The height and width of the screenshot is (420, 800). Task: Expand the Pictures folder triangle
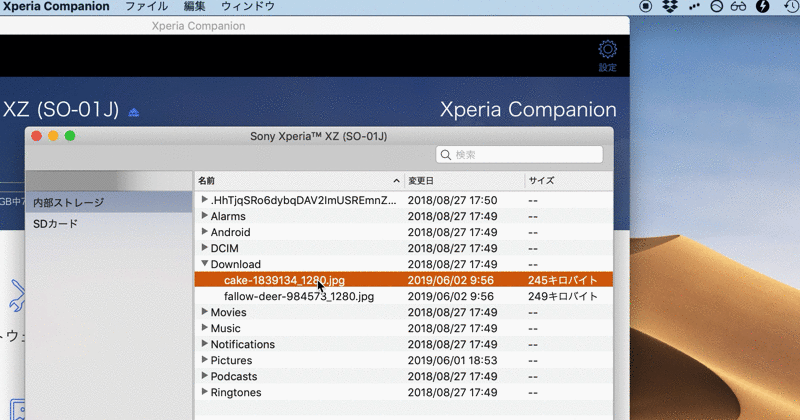tap(204, 360)
